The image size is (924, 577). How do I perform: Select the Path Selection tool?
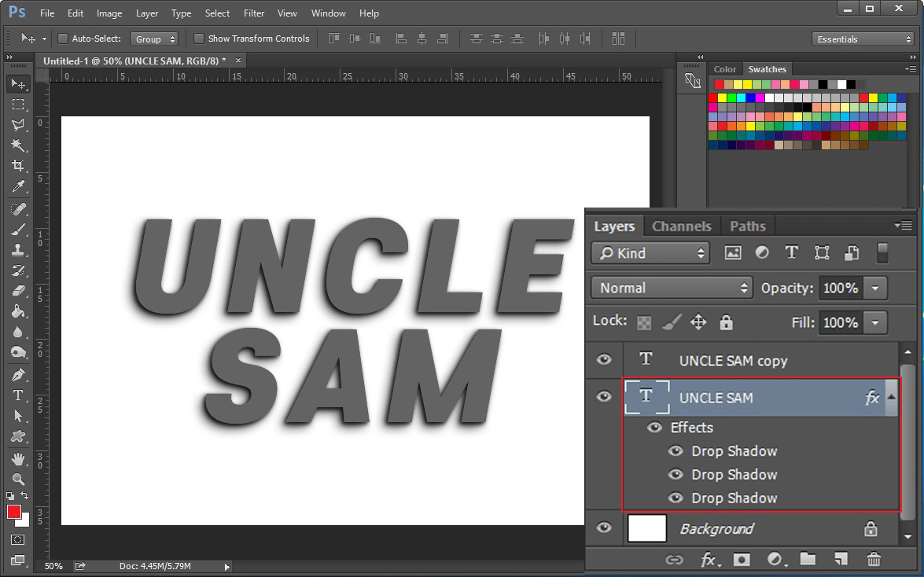point(18,416)
